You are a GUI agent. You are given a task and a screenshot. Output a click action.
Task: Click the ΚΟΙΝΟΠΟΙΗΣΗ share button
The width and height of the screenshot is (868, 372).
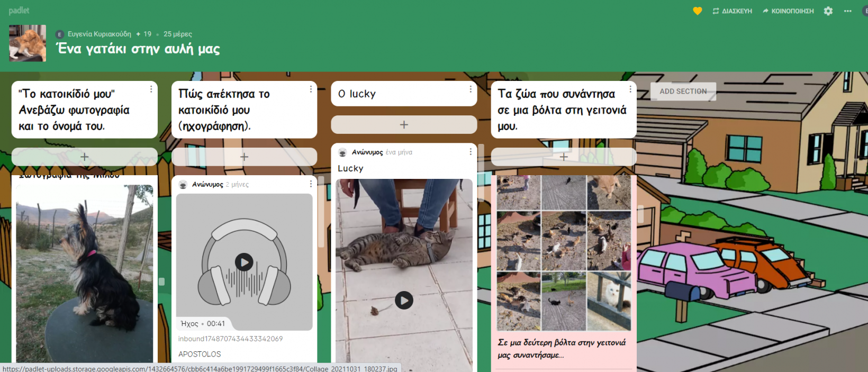click(x=788, y=11)
